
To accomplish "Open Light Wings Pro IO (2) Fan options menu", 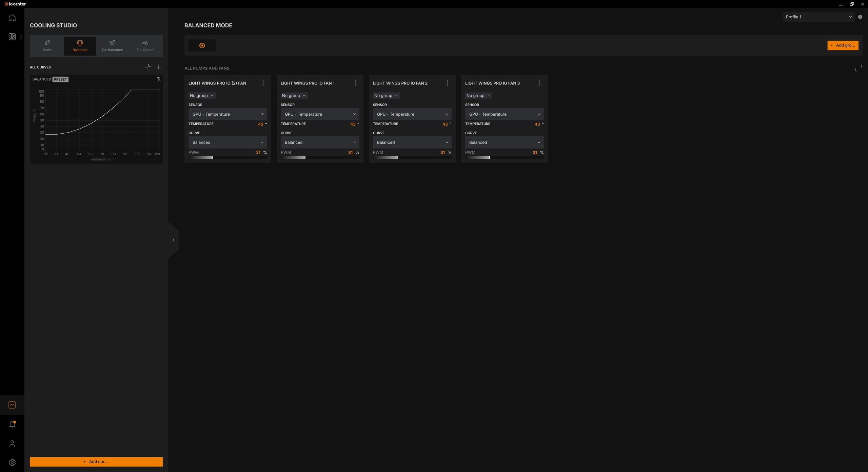I will 263,83.
